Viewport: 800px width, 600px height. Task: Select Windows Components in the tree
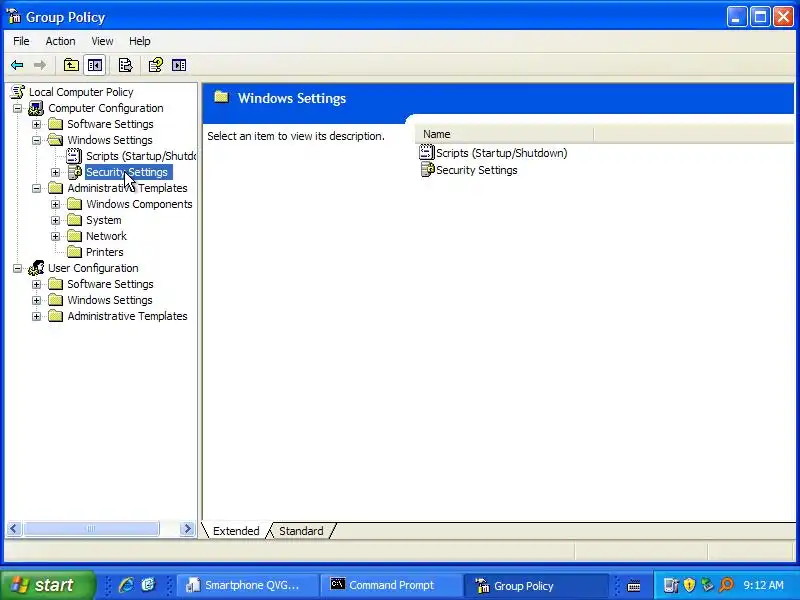coord(139,204)
